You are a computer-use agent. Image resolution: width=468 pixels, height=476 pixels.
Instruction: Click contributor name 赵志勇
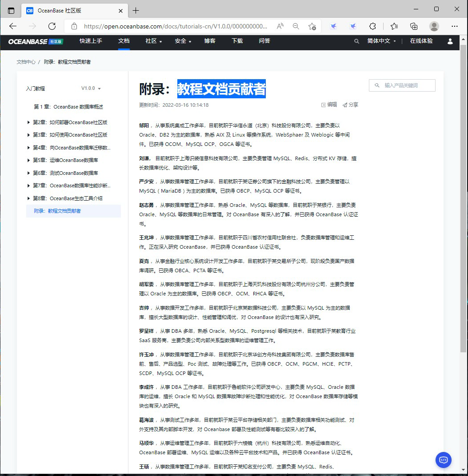point(147,205)
